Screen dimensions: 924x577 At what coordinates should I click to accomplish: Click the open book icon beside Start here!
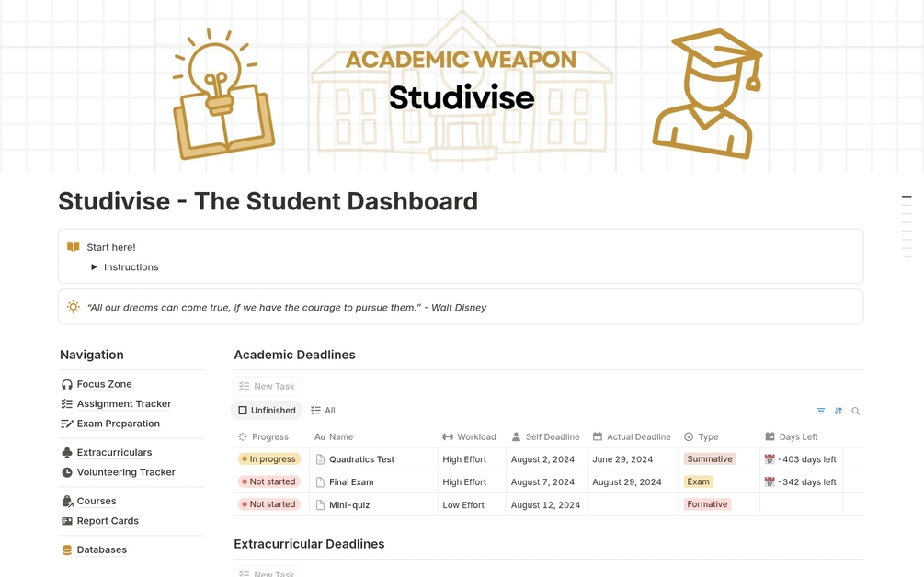pyautogui.click(x=73, y=247)
